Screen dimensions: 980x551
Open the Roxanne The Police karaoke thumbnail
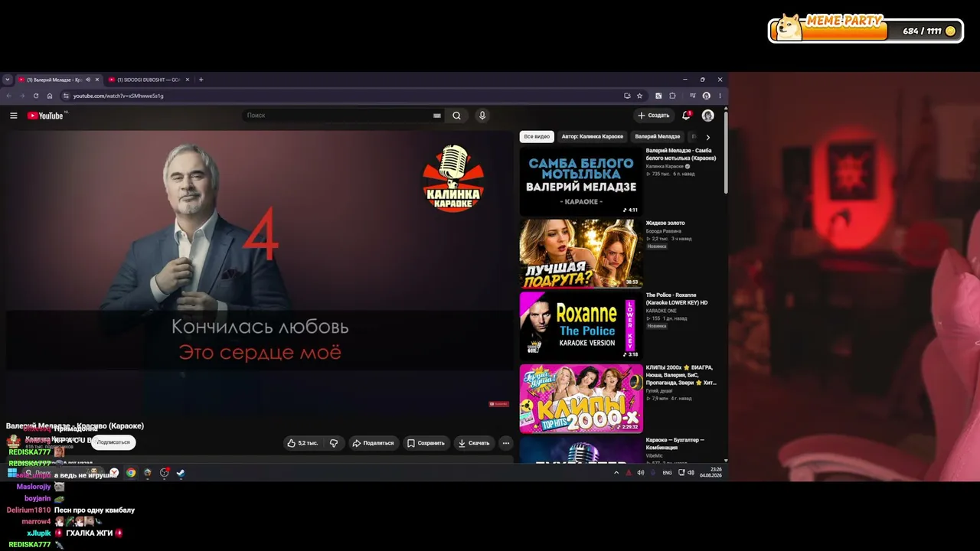pyautogui.click(x=581, y=326)
